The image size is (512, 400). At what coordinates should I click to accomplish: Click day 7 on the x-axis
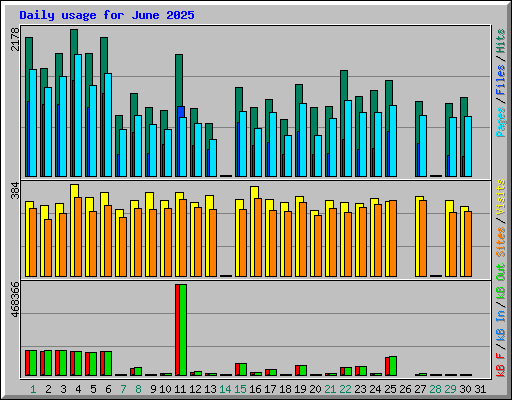click(123, 389)
